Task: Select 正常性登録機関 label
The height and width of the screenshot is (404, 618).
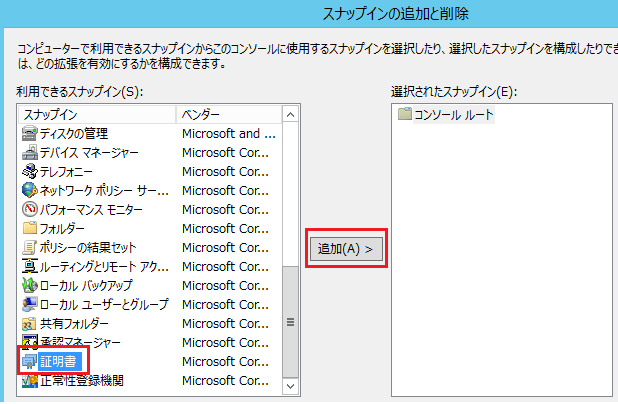Action: (x=82, y=381)
